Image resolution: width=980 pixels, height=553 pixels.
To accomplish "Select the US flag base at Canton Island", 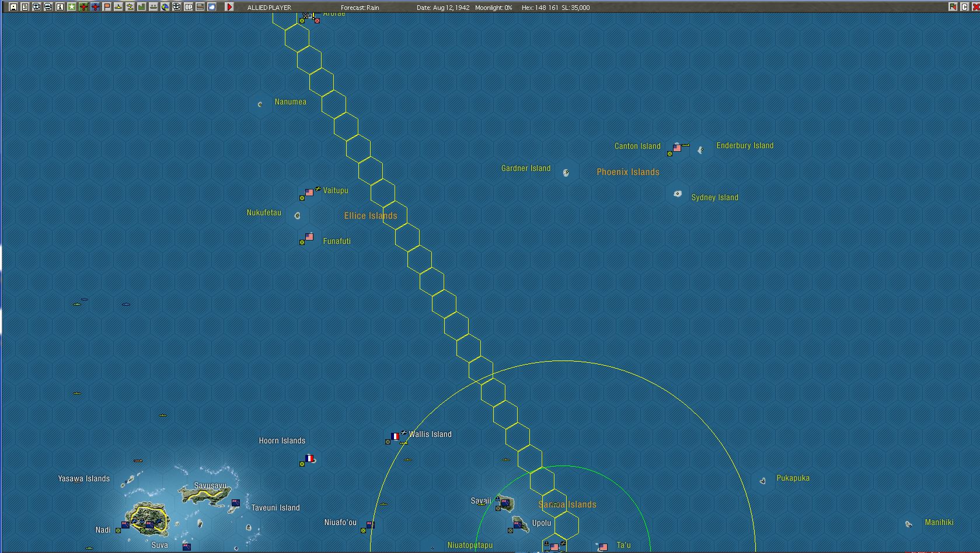I will [x=677, y=148].
